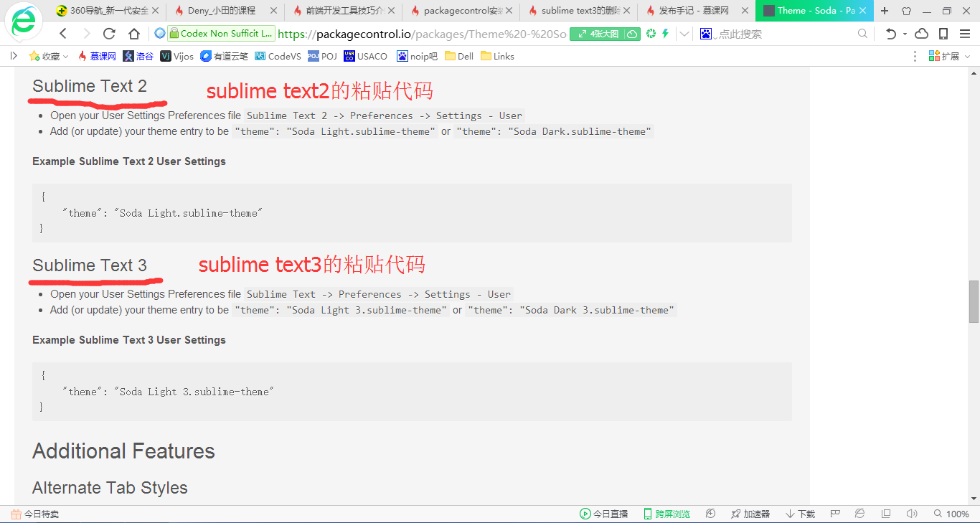Viewport: 980px width, 523px height.
Task: Open a new browser tab
Action: [885, 11]
